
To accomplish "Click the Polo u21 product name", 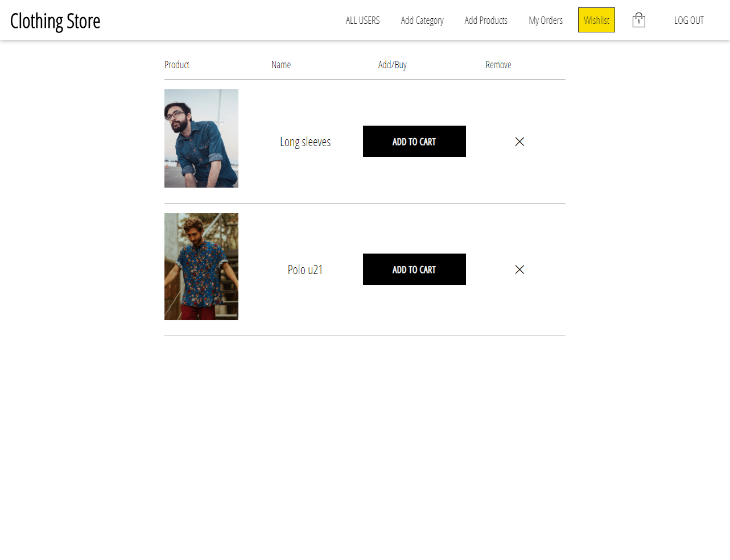I will 305,269.
